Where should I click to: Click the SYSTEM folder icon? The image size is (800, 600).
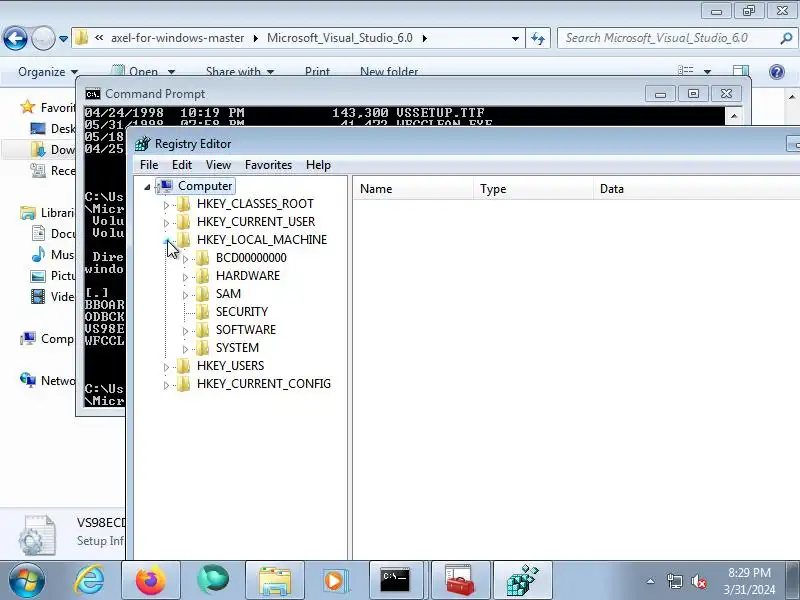pyautogui.click(x=203, y=348)
